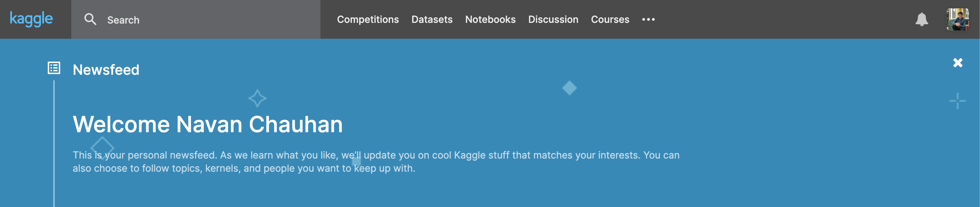Click the search magnifier icon

click(x=90, y=19)
